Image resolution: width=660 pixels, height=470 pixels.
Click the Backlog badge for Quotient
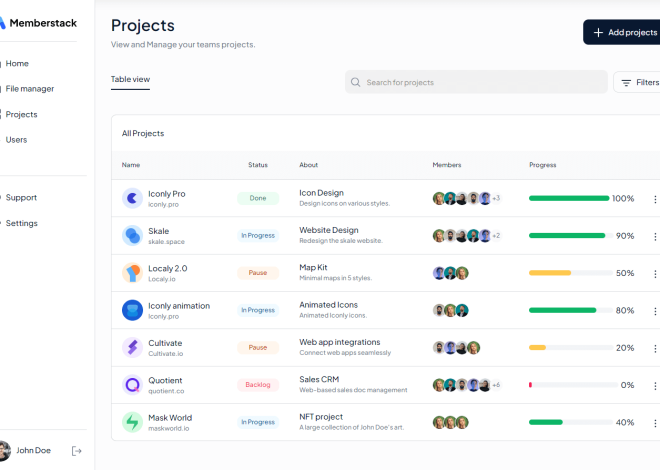258,385
